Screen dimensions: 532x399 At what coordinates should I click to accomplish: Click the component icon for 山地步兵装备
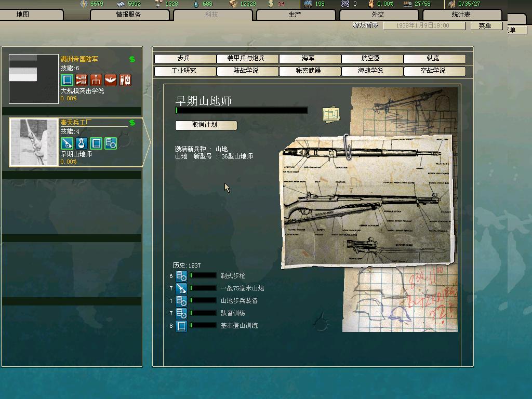tap(181, 301)
